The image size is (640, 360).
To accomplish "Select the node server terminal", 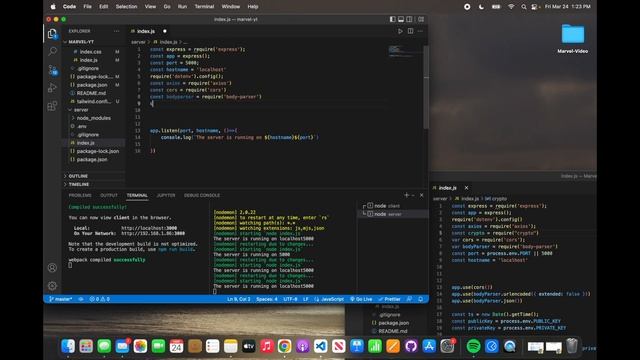I will [x=394, y=214].
